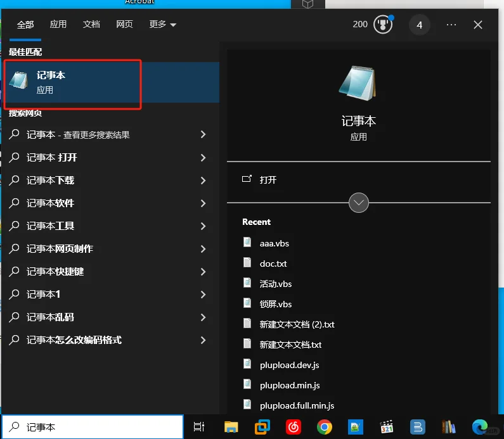Launch Google Chrome from taskbar
Screen dimensions: 504x439
pyautogui.click(x=325, y=427)
